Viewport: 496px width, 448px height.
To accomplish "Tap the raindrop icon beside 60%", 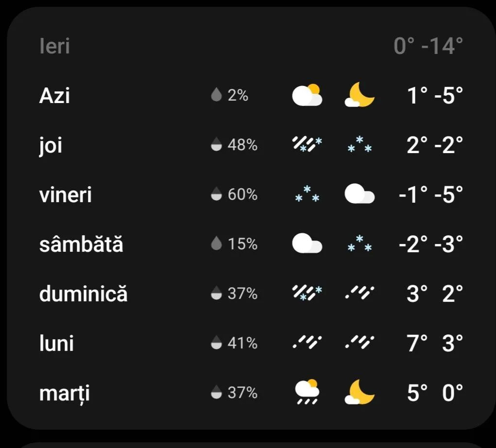I will (216, 195).
